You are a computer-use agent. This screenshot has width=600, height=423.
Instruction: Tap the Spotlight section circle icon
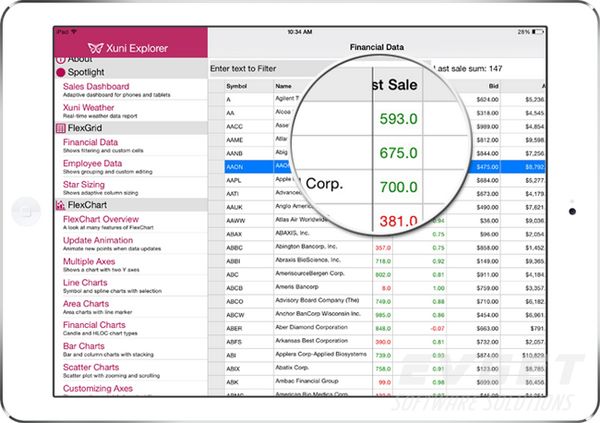(x=60, y=72)
